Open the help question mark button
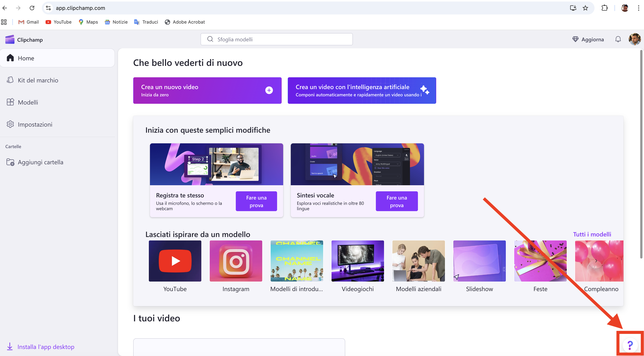644x356 pixels. click(630, 345)
